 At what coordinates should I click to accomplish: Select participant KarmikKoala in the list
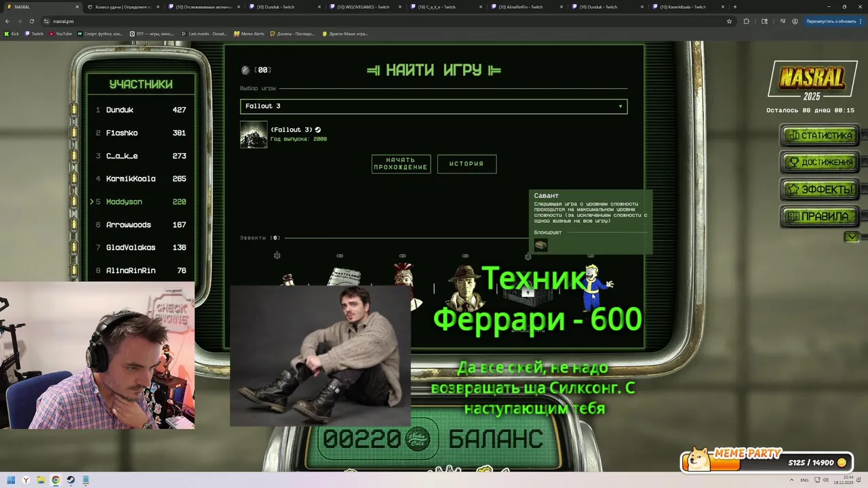[141, 179]
